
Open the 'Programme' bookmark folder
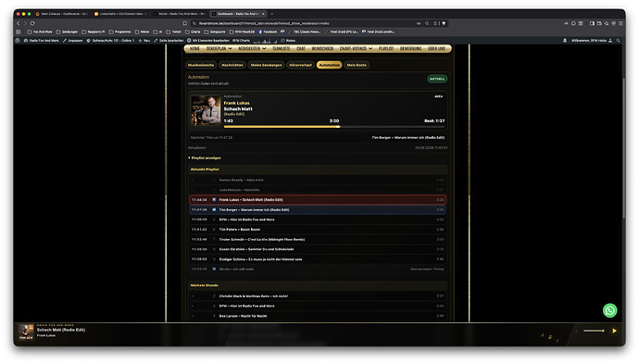(x=120, y=31)
